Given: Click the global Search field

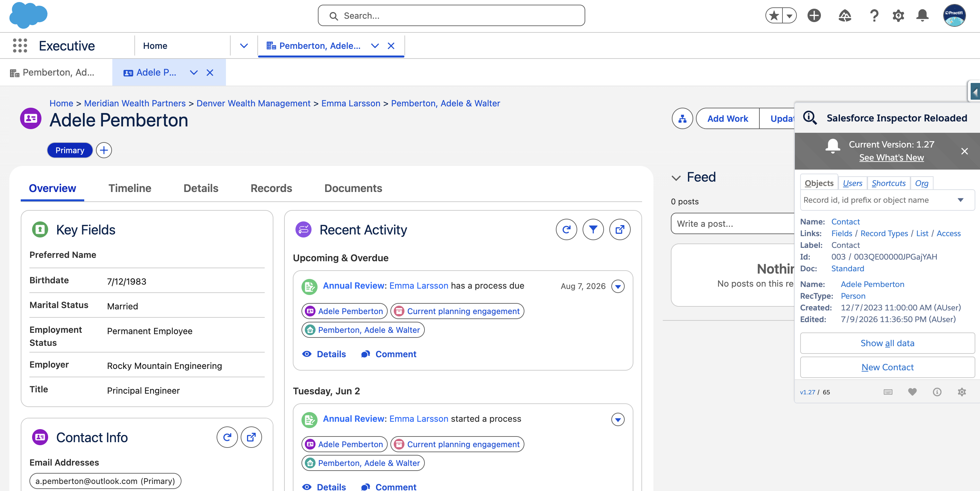Looking at the screenshot, I should coord(451,16).
